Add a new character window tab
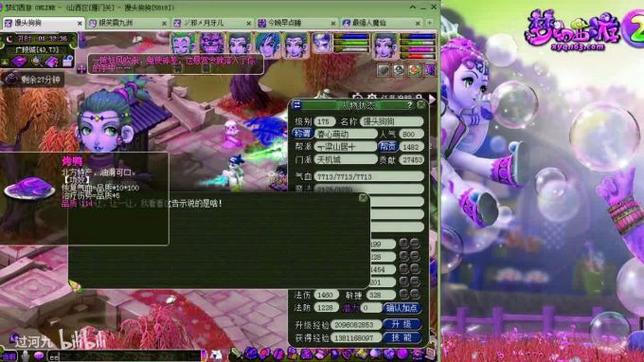The height and width of the screenshot is (362, 644). pos(429,23)
